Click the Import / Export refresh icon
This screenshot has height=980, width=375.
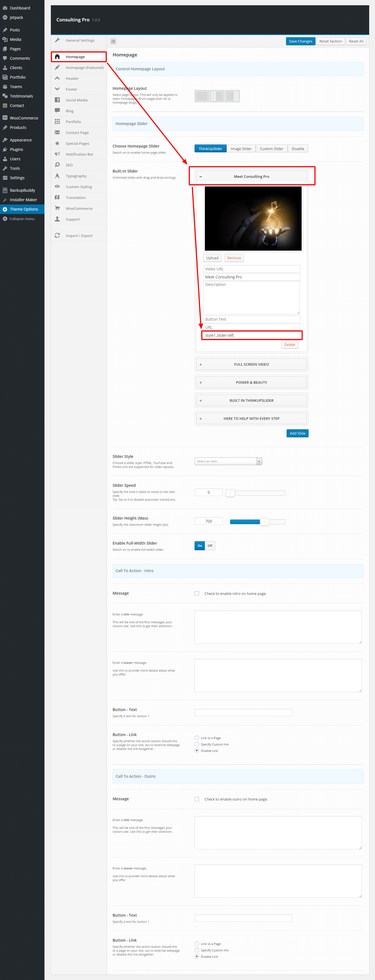(x=57, y=236)
